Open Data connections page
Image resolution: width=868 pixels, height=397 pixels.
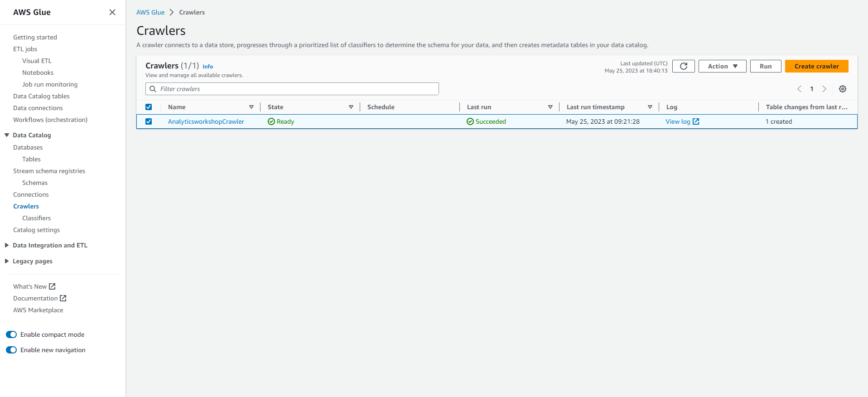point(38,108)
